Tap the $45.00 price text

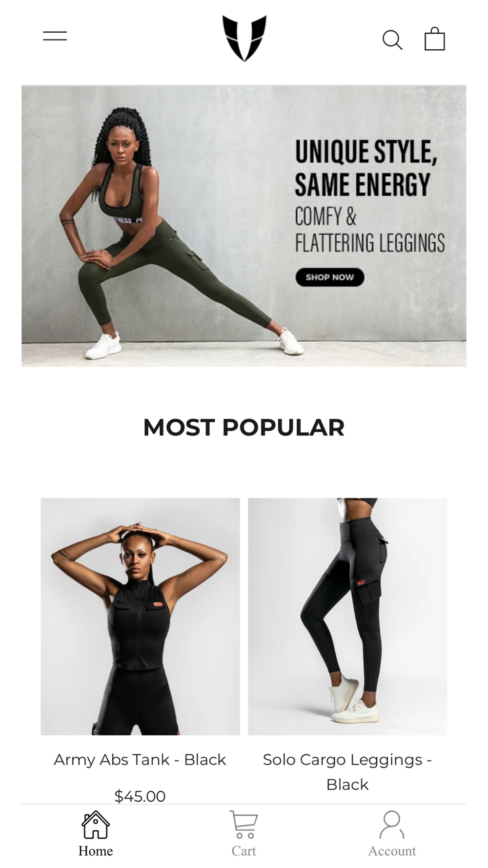[140, 796]
